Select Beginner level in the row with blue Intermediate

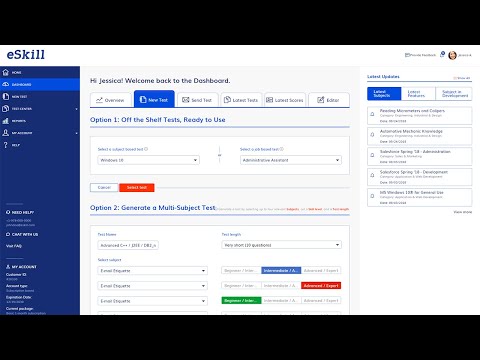tap(241, 270)
